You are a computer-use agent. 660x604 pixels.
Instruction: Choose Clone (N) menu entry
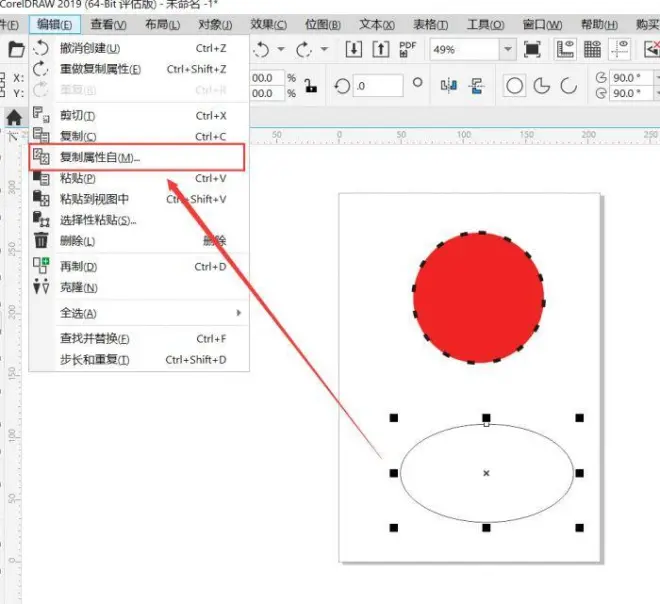(x=139, y=287)
